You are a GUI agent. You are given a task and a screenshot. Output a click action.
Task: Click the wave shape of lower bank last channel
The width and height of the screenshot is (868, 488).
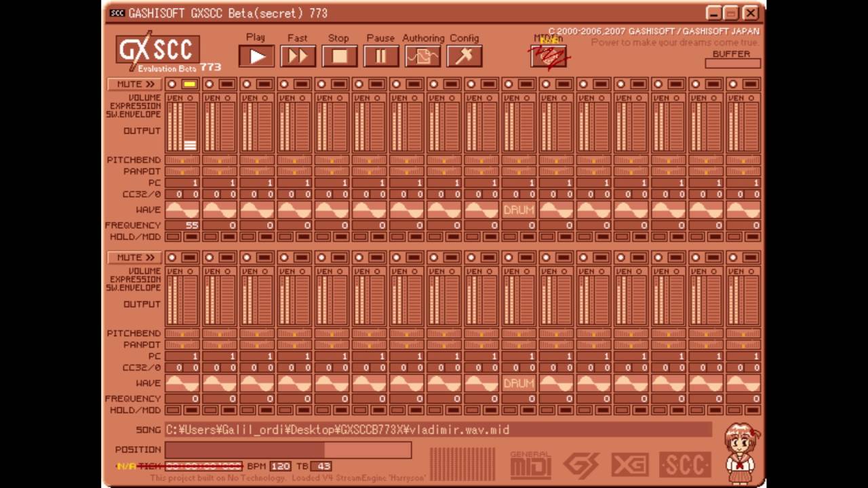point(743,383)
